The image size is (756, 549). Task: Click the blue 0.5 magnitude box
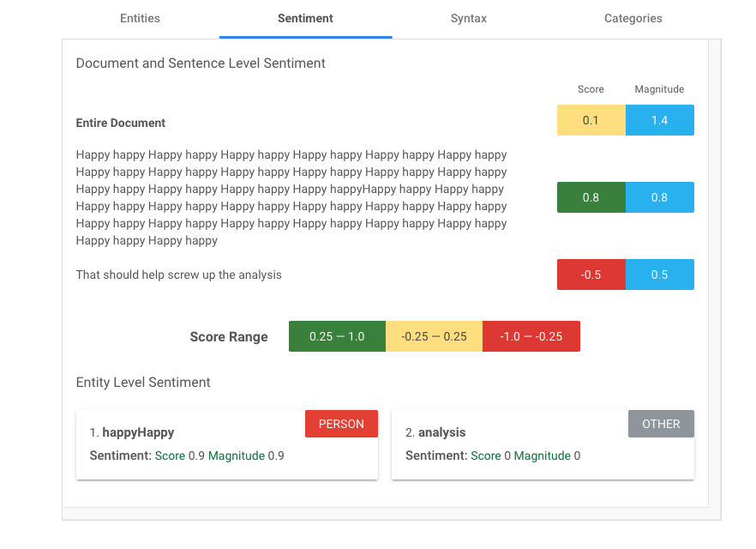[659, 274]
